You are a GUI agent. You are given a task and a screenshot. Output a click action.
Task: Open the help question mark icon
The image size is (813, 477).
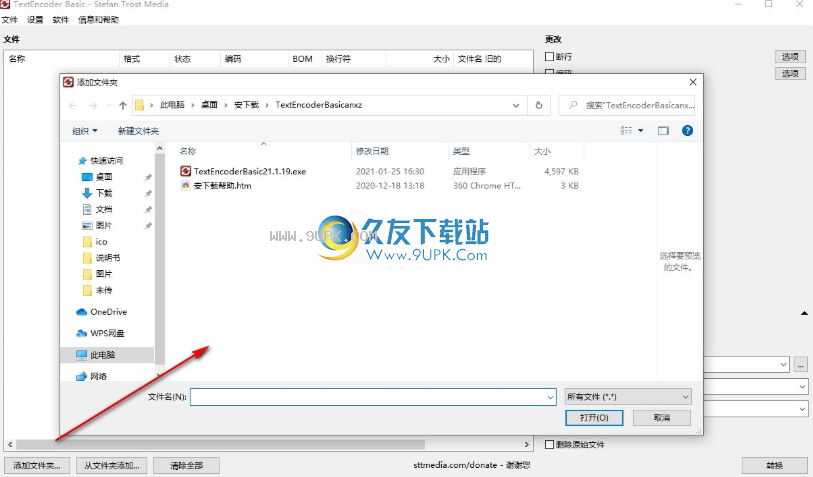pyautogui.click(x=688, y=131)
